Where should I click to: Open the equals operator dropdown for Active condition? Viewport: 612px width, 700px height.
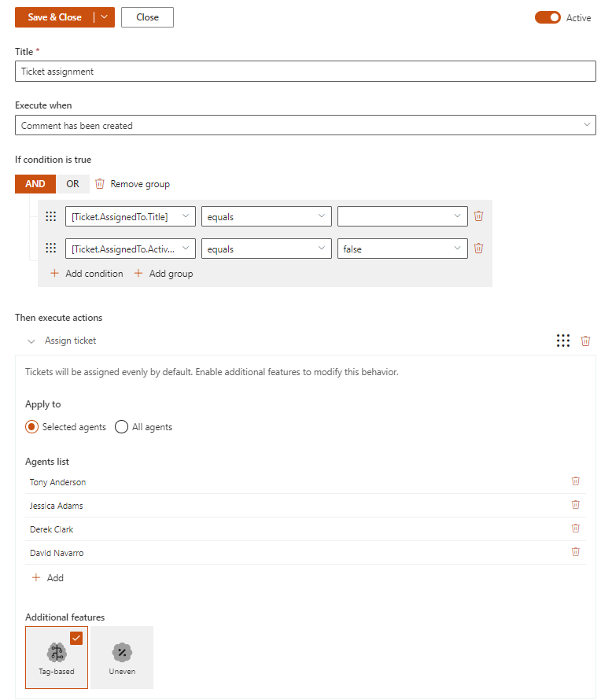coord(267,249)
